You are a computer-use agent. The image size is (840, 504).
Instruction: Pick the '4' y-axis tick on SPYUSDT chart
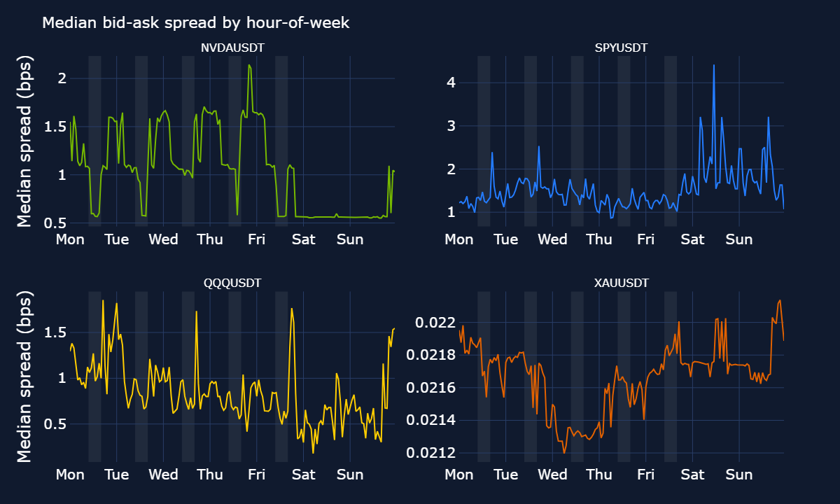coord(451,83)
